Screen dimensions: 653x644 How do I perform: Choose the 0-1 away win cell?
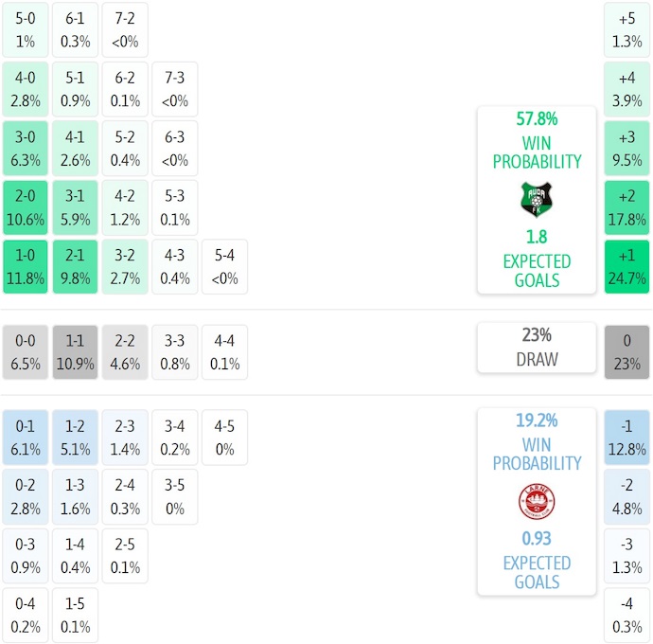pyautogui.click(x=26, y=438)
